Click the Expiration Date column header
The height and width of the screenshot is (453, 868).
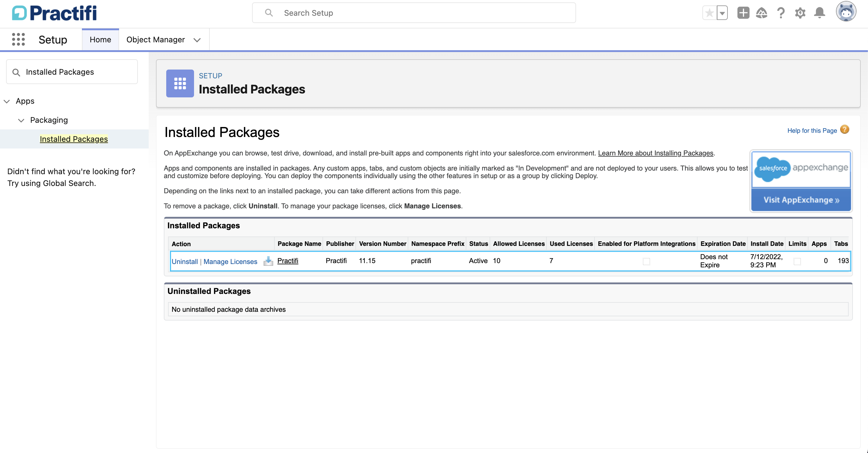pos(723,244)
